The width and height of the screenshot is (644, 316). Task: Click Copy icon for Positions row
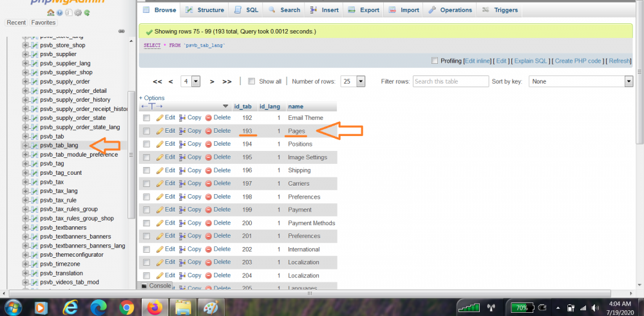point(182,144)
